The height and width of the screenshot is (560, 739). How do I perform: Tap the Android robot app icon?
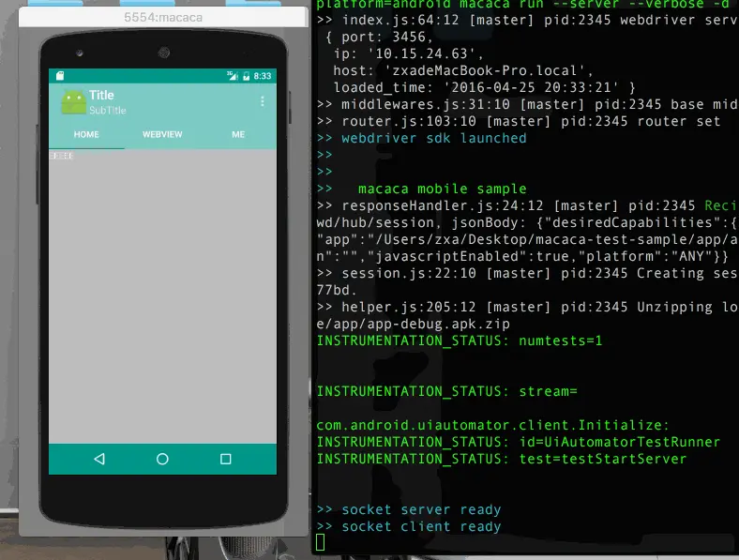click(x=74, y=102)
